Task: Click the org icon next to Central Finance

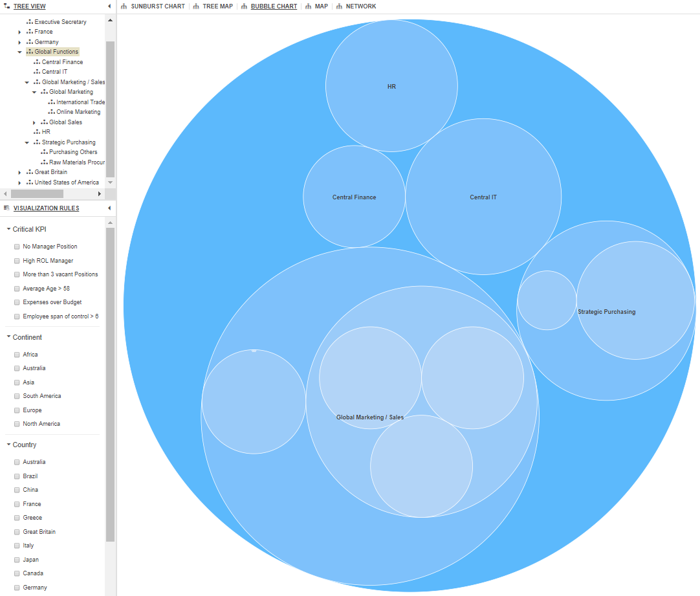Action: click(37, 62)
